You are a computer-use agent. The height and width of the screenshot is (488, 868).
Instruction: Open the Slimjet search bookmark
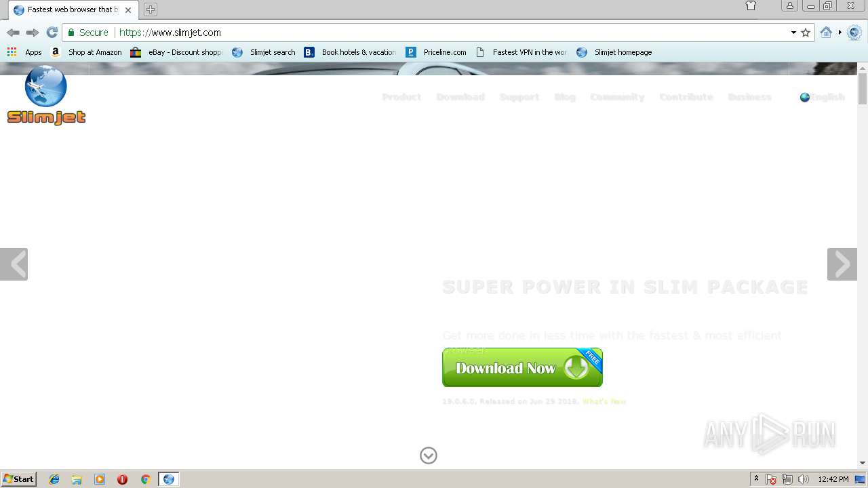coord(264,52)
